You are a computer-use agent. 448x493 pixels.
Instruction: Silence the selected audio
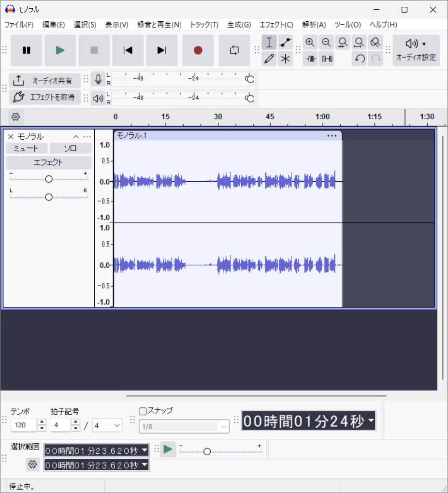pyautogui.click(x=327, y=59)
